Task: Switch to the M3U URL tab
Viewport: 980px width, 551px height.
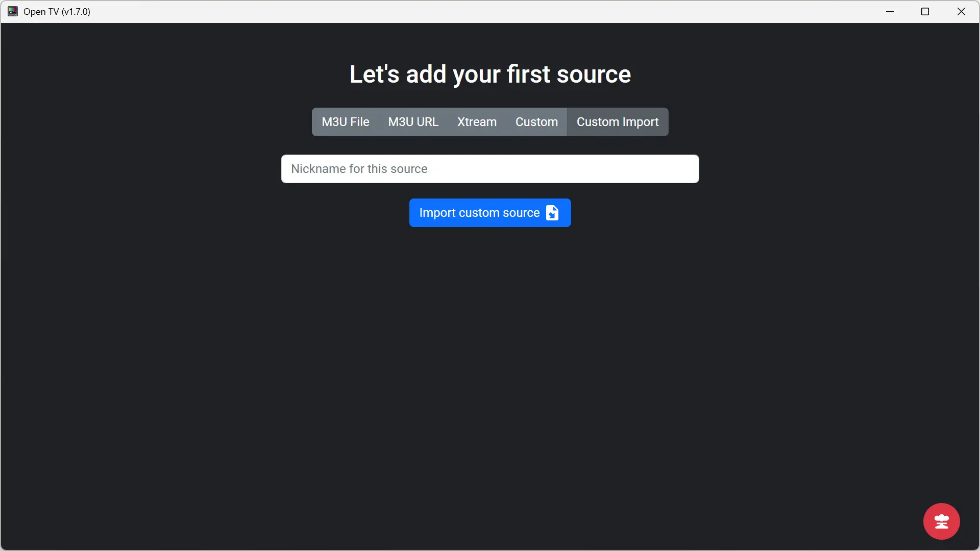Action: [x=413, y=122]
